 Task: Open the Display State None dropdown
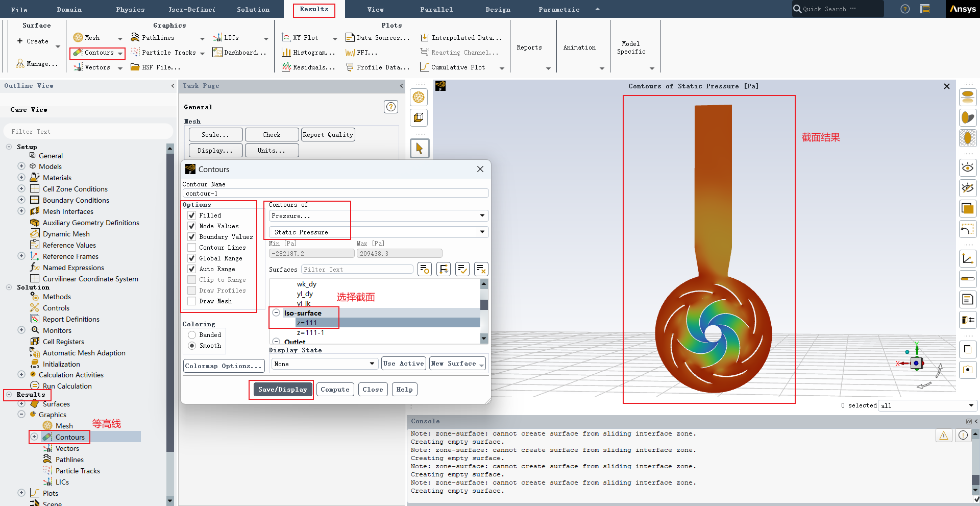tap(325, 364)
